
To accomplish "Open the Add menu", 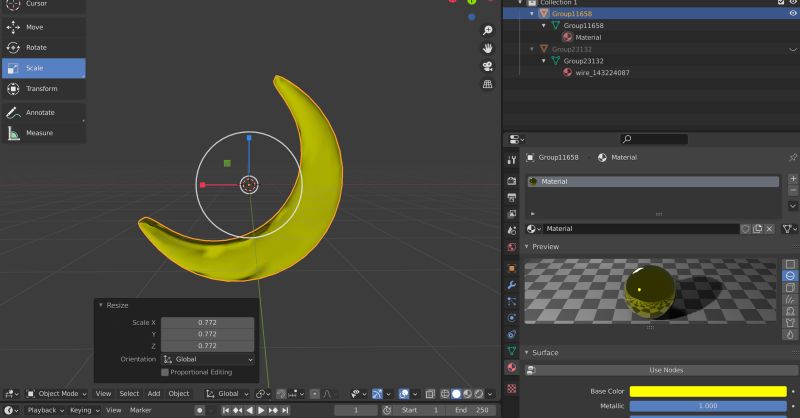I will [154, 394].
